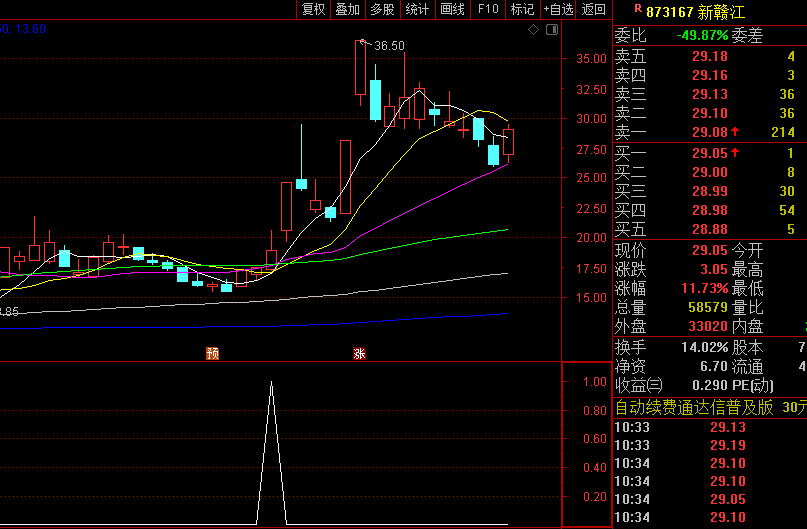Viewport: 807px width, 529px height.
Task: Click the 自动续费通达信普及版 banner link
Action: (x=694, y=408)
